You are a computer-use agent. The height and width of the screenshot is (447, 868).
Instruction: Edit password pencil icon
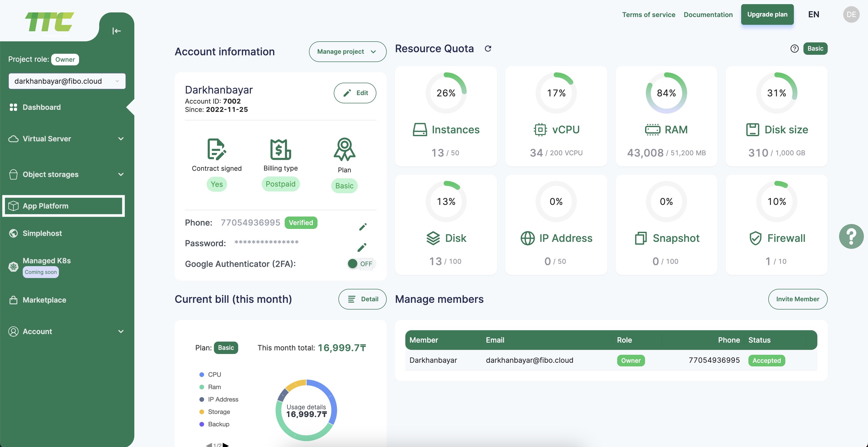tap(362, 248)
